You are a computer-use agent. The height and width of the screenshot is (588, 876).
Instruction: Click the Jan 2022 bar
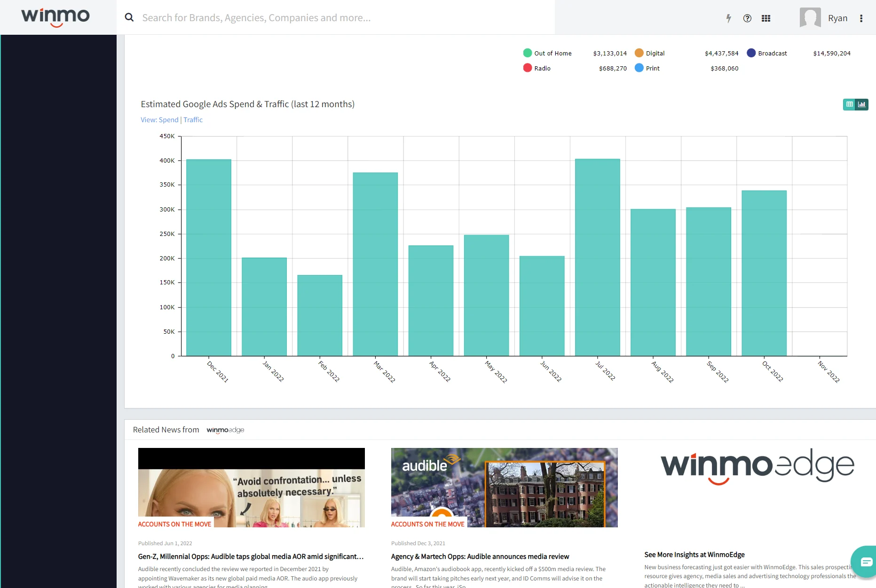tap(264, 306)
